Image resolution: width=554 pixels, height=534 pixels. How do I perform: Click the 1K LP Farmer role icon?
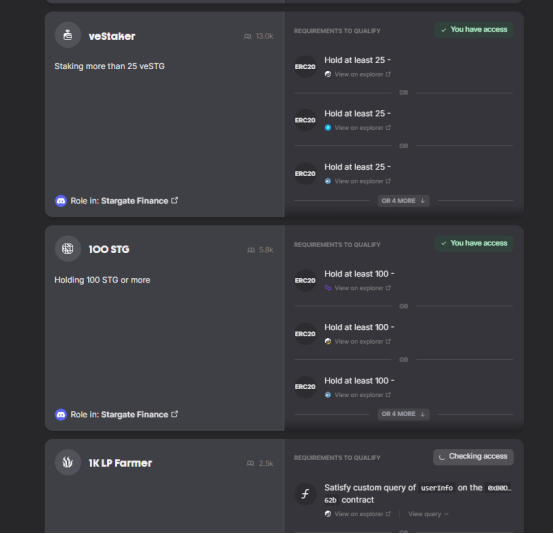[68, 462]
